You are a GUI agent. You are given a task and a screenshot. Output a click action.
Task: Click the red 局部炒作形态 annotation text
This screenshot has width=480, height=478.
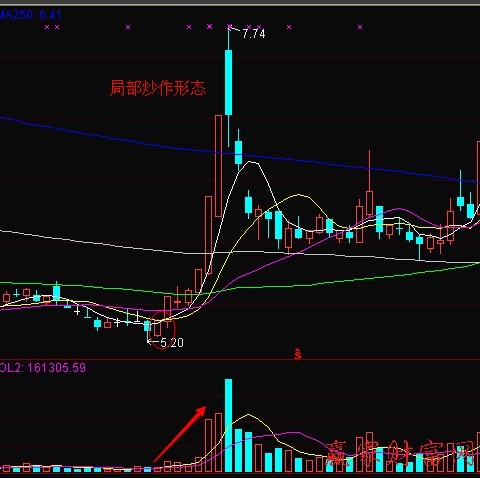pyautogui.click(x=158, y=88)
